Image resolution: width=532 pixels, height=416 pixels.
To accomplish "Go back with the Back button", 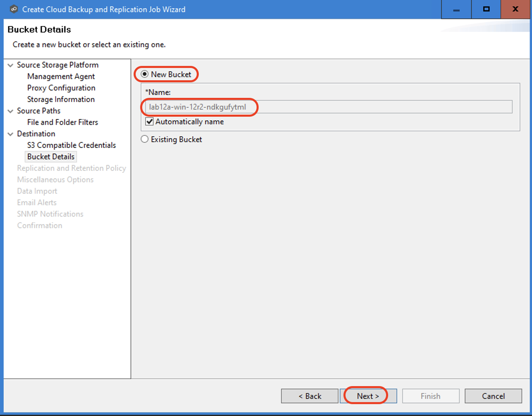I will coord(310,396).
